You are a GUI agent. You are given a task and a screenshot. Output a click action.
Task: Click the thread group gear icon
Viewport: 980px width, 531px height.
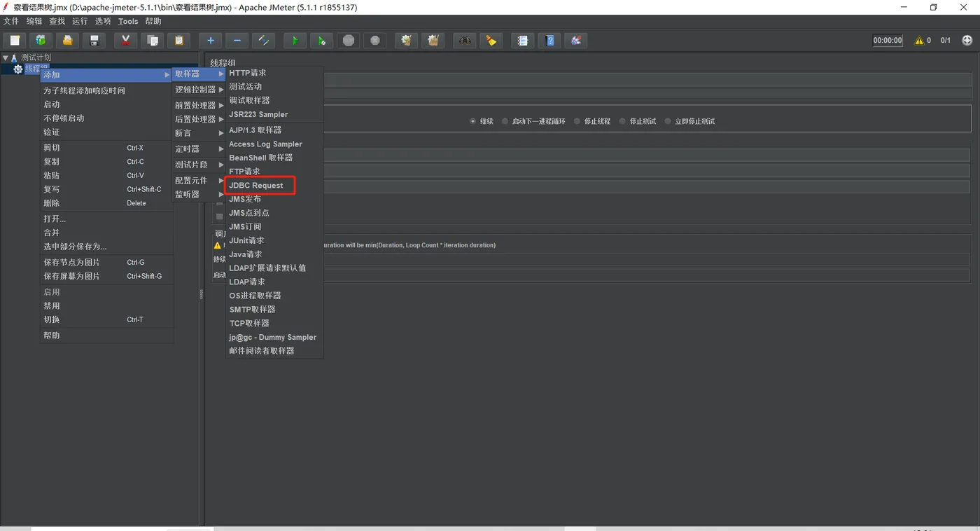click(18, 69)
